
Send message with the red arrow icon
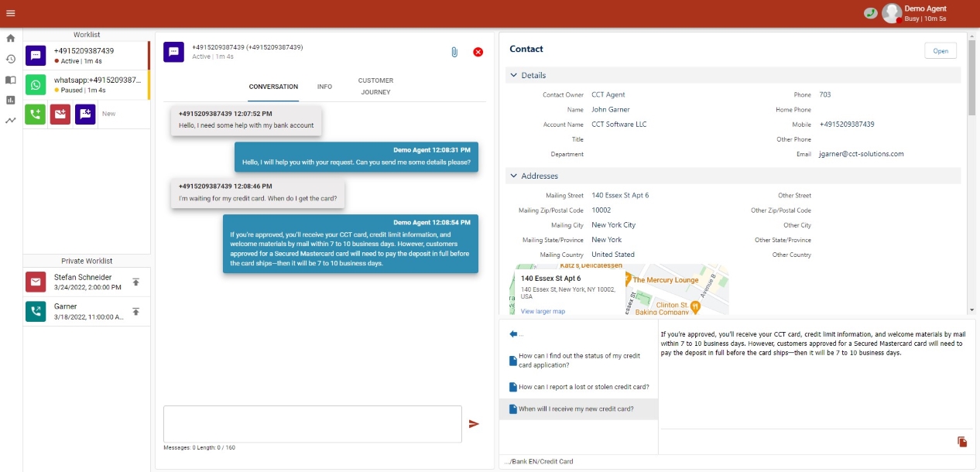tap(474, 424)
